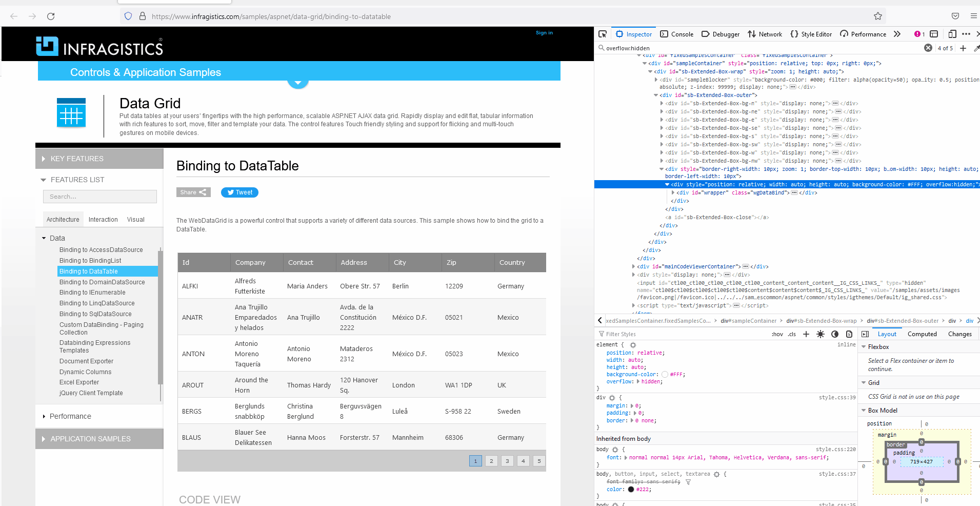Click the Tweet button
This screenshot has height=506, width=980.
point(239,192)
